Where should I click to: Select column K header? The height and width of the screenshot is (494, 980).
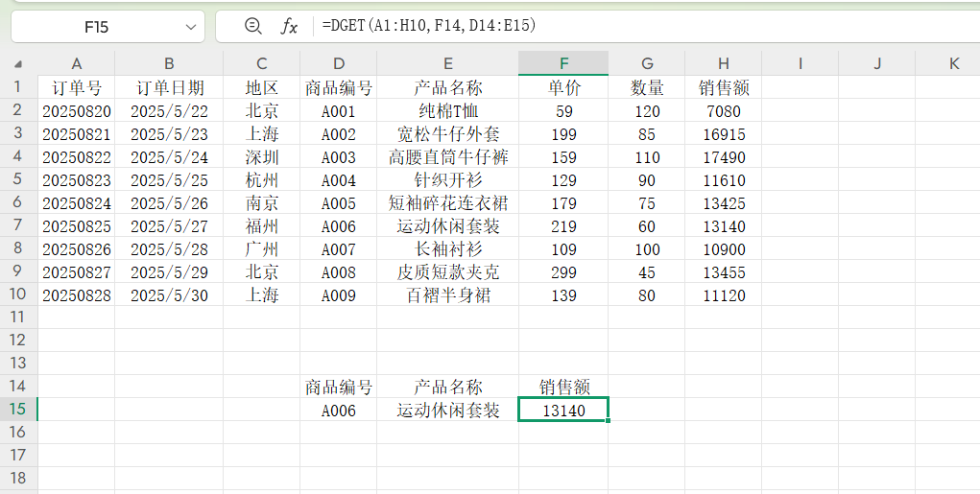tap(947, 63)
